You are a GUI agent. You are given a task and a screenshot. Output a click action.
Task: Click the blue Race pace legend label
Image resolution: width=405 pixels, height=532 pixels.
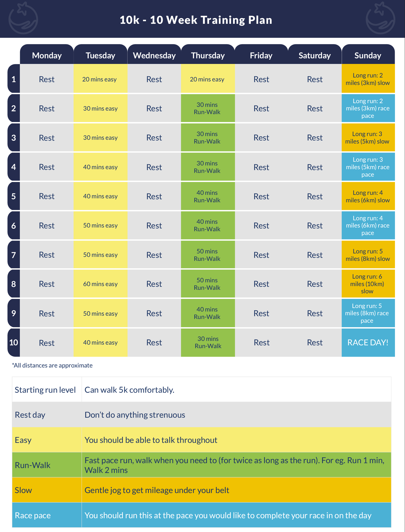point(32,515)
